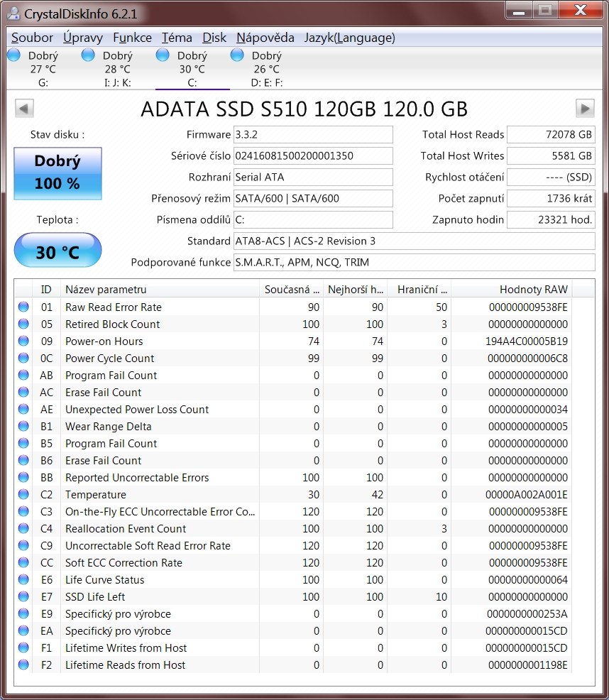Viewport: 609px width, 700px height.
Task: Click status icon for B6 Erase Fail Count
Action: [x=23, y=460]
